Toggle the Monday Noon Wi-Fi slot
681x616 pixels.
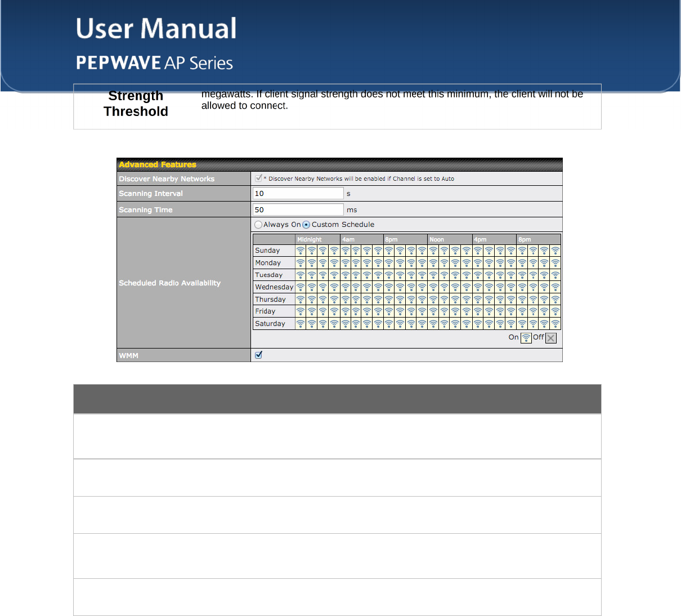click(x=433, y=263)
